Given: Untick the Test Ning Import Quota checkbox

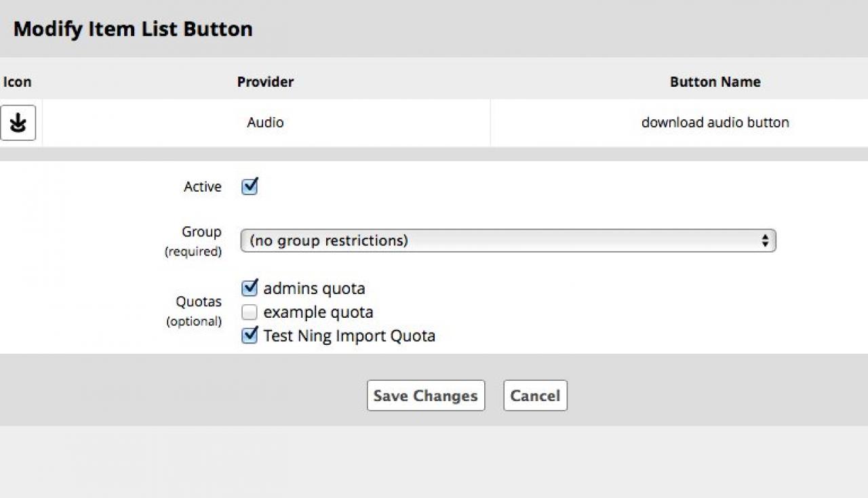Looking at the screenshot, I should tap(250, 335).
